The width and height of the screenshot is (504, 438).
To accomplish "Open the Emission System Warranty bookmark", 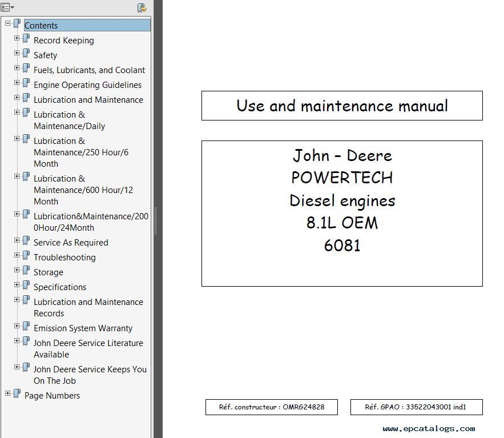I will 83,328.
